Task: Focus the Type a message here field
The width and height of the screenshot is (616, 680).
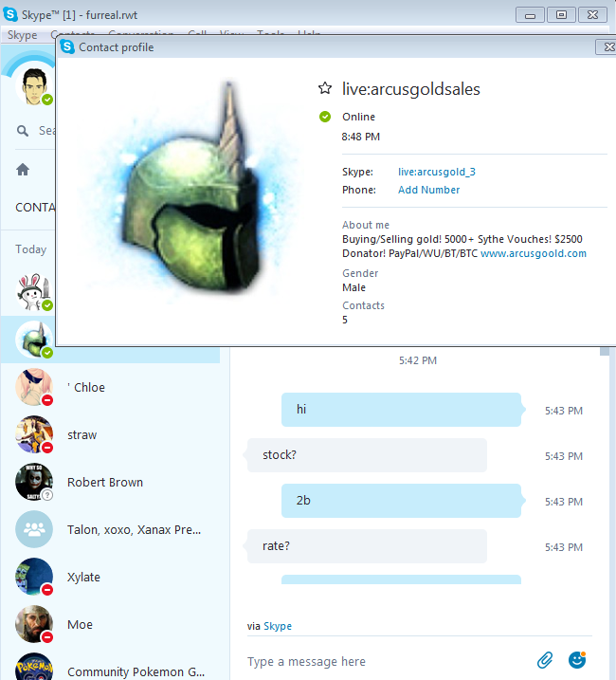Action: click(388, 661)
